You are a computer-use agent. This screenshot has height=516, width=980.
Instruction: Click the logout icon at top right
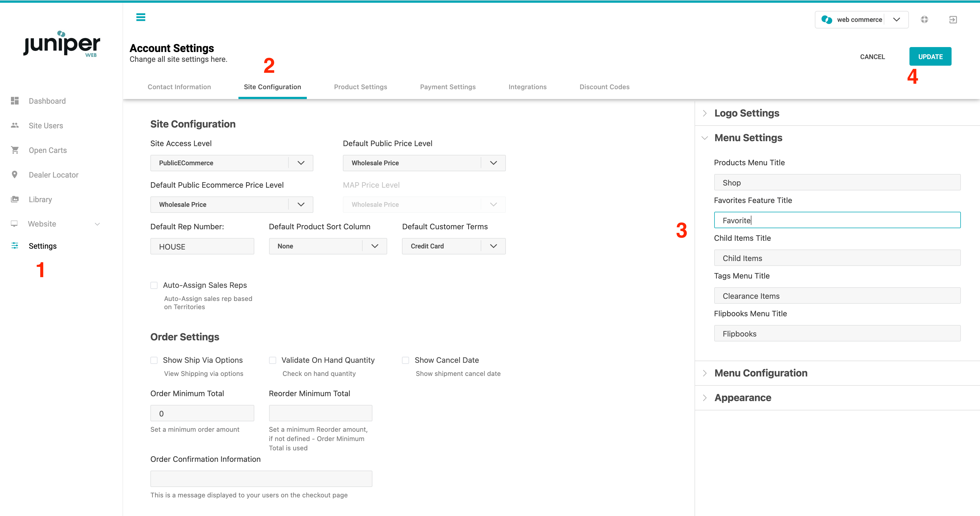pyautogui.click(x=953, y=19)
